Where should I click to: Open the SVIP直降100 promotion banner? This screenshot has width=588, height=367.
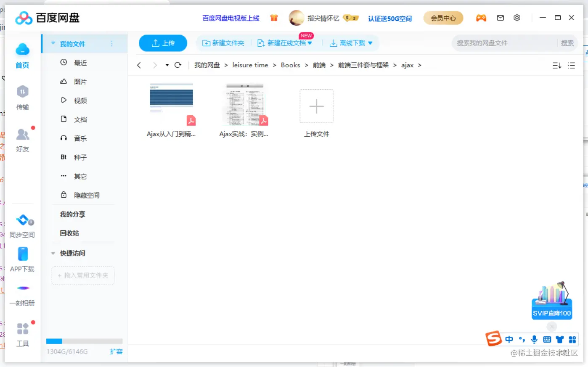(552, 301)
